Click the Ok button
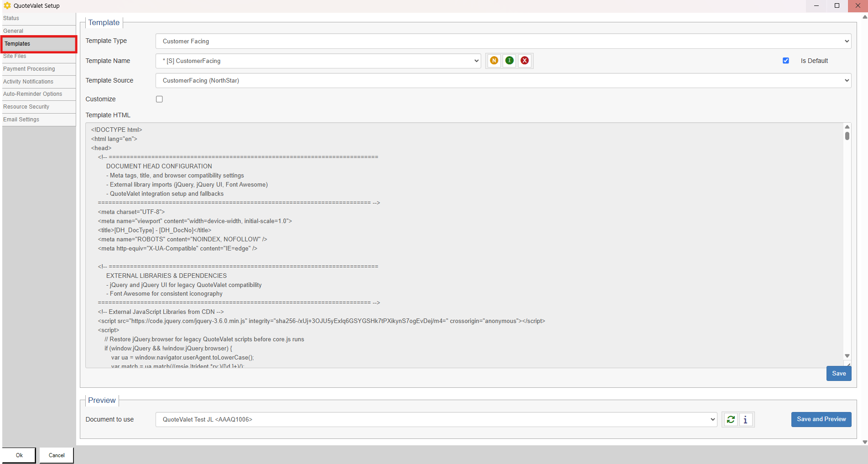The width and height of the screenshot is (868, 464). (x=19, y=455)
